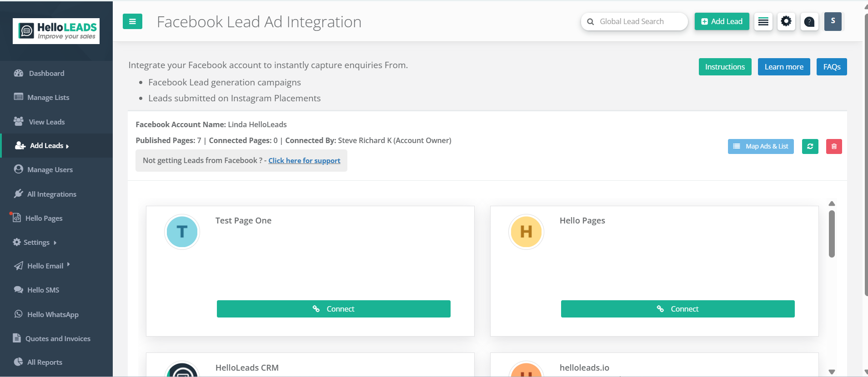Open Dashboard from the sidebar
The image size is (868, 377).
46,74
